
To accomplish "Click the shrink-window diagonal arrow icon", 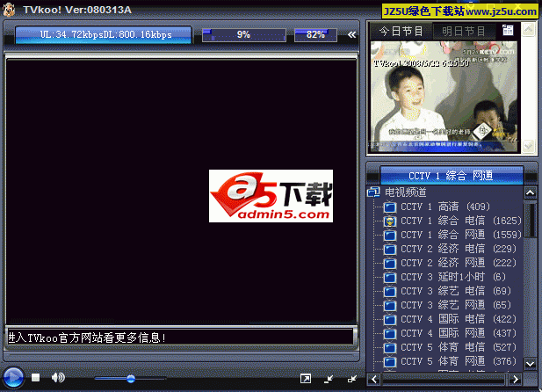I will pos(329,379).
